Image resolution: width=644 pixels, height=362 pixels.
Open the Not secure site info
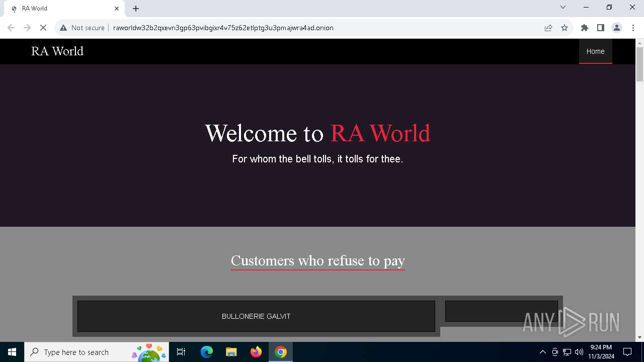83,28
